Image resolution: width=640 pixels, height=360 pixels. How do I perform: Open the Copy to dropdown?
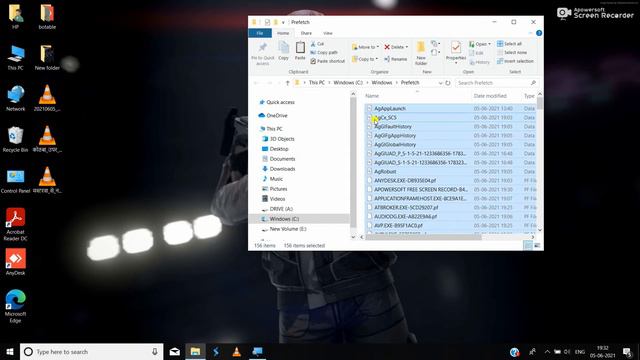[365, 59]
